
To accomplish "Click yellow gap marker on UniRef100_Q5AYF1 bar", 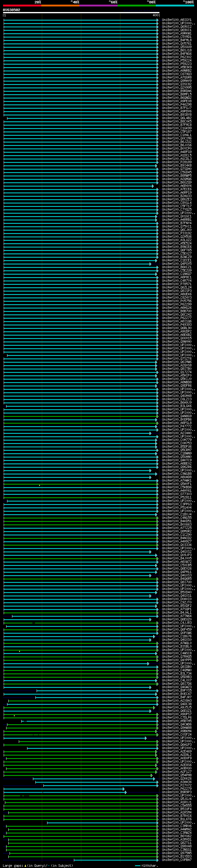I will [x=39, y=485].
